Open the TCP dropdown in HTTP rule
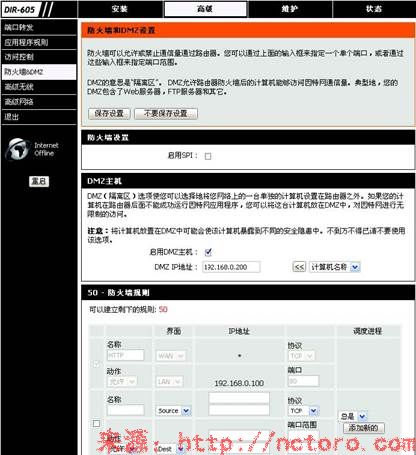The image size is (416, 455). pos(301,356)
